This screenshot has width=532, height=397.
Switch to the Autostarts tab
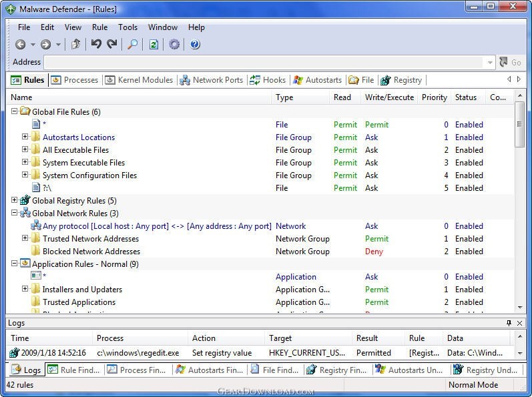tap(317, 80)
